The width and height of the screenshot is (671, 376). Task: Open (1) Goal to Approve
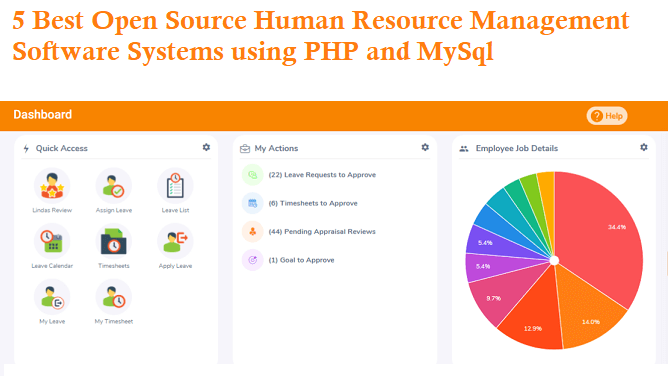[x=301, y=260]
